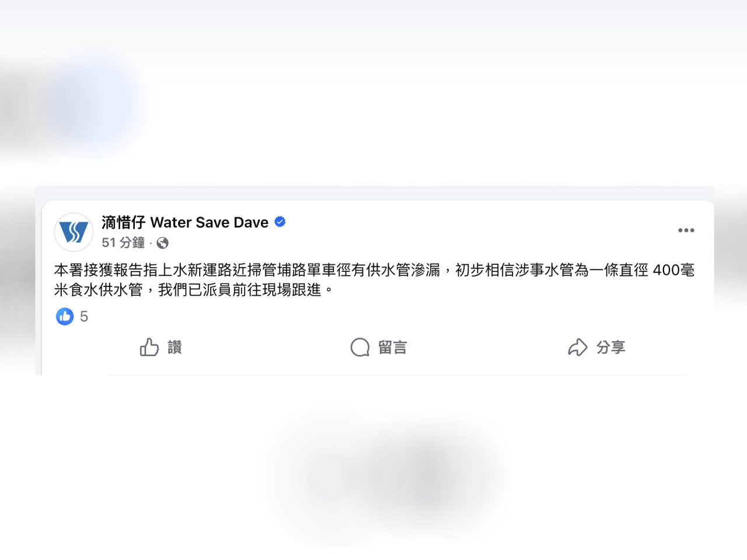Click the blue like reaction icon
The image size is (747, 560).
(x=65, y=316)
